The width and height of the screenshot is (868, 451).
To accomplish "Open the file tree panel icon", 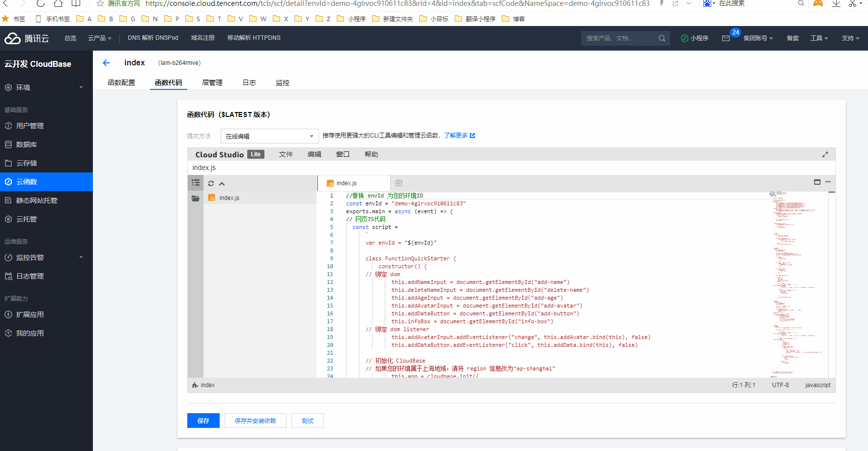I will tap(196, 183).
